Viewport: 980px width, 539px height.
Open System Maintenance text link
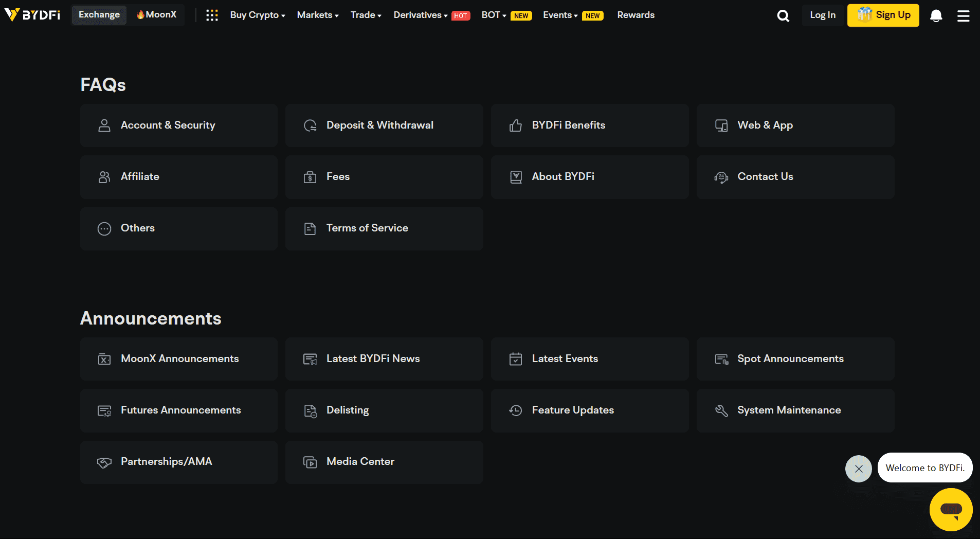pos(789,410)
